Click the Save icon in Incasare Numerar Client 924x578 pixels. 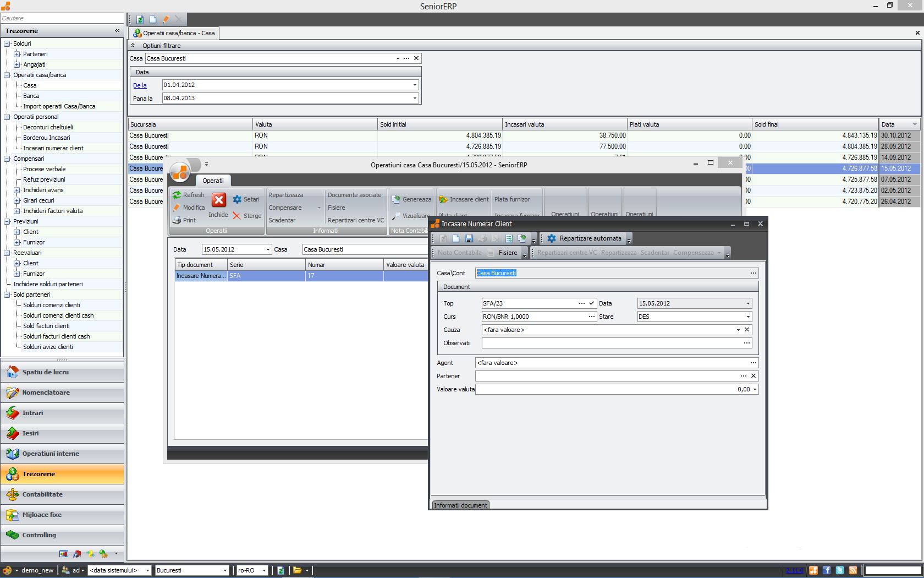coord(469,238)
